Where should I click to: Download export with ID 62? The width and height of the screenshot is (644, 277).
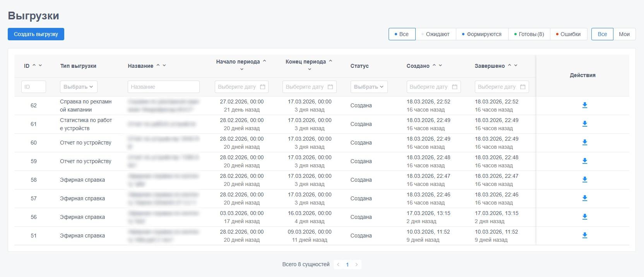[x=585, y=105]
